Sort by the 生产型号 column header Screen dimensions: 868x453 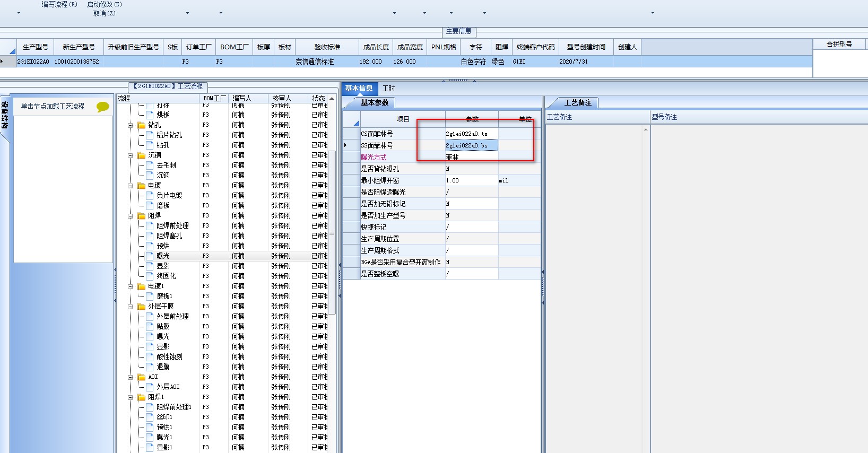click(36, 47)
